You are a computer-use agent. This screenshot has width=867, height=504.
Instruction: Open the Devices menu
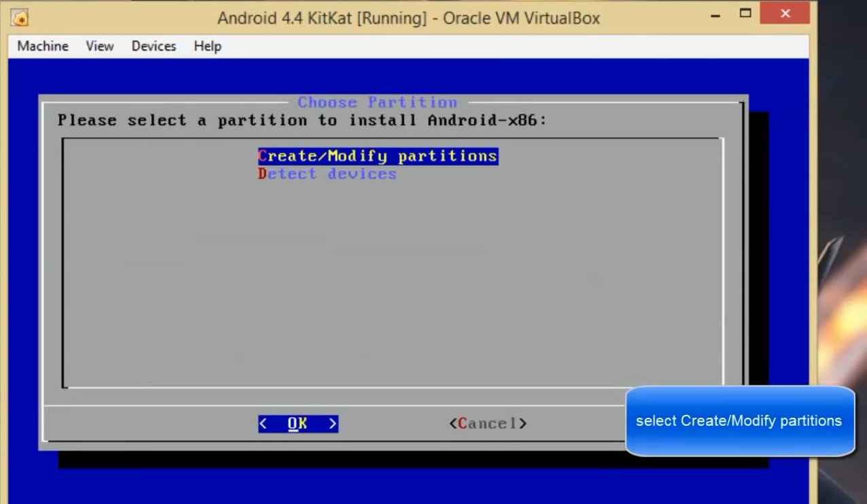tap(154, 46)
